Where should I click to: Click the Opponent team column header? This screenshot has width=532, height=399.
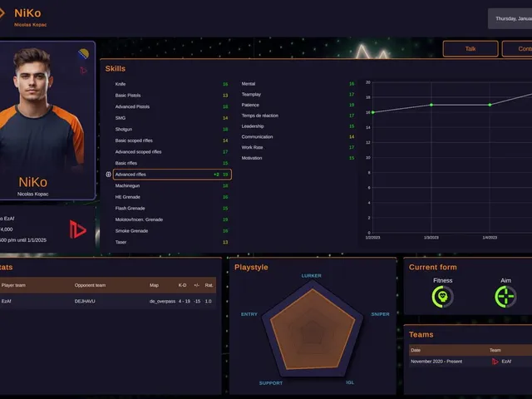tap(90, 285)
